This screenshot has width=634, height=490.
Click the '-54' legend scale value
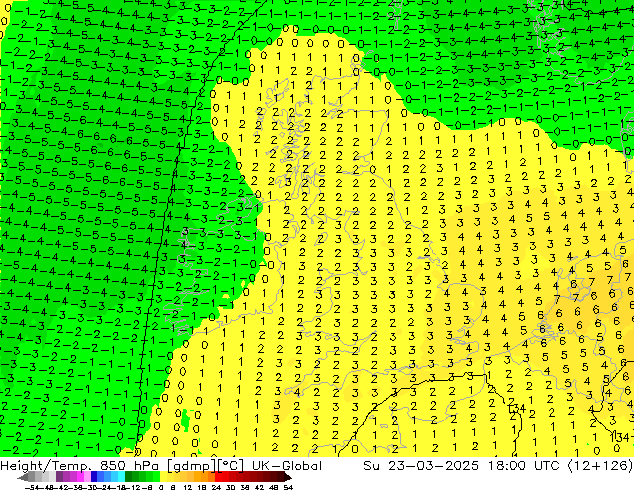pos(32,487)
